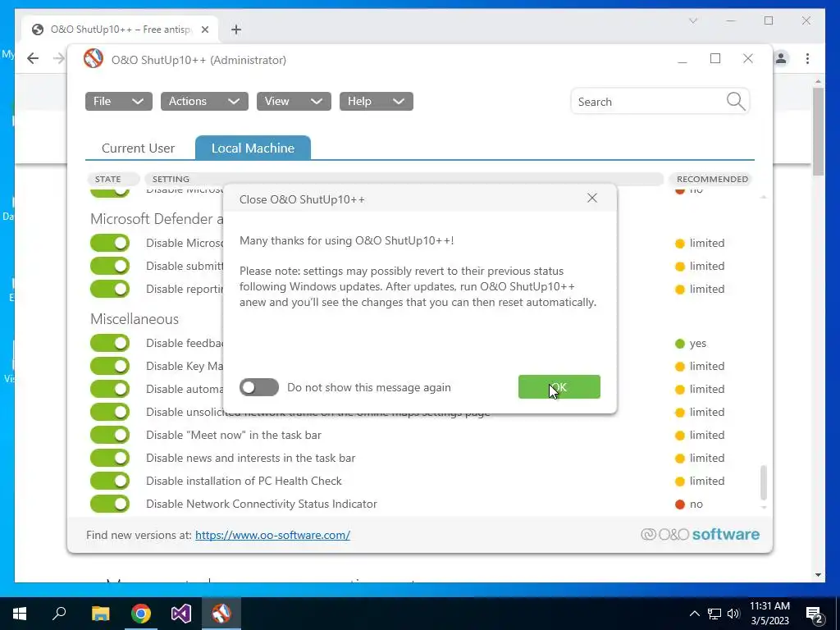Open the notification center icon

[815, 614]
